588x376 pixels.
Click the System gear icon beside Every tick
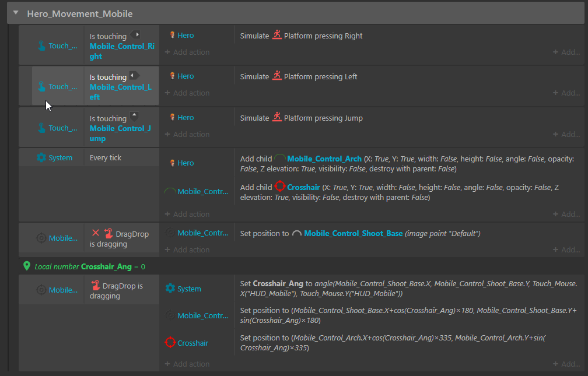pos(41,157)
